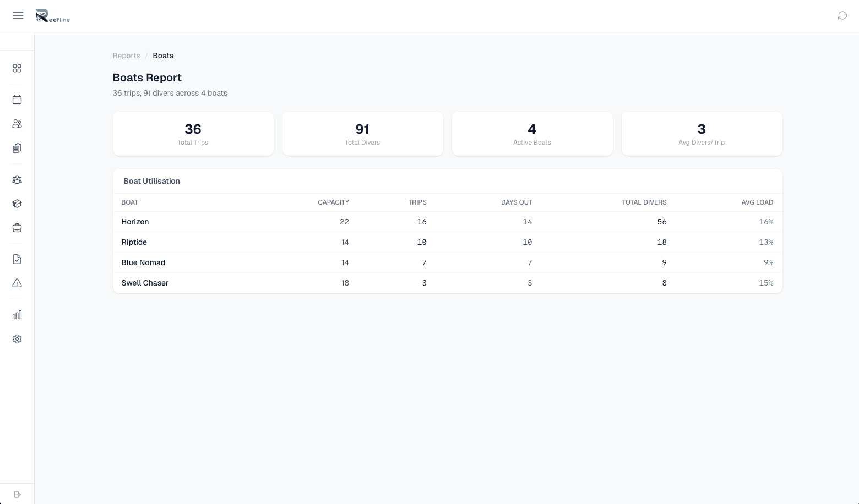Click the Boat Utilisation heading

pyautogui.click(x=151, y=181)
